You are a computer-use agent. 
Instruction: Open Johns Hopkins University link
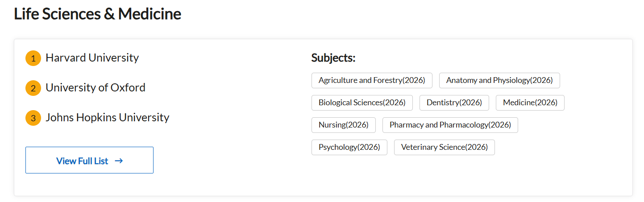coord(107,118)
